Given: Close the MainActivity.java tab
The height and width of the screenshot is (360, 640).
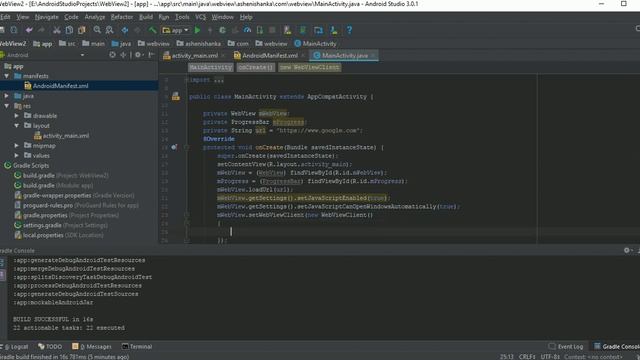Looking at the screenshot, I should click(373, 56).
